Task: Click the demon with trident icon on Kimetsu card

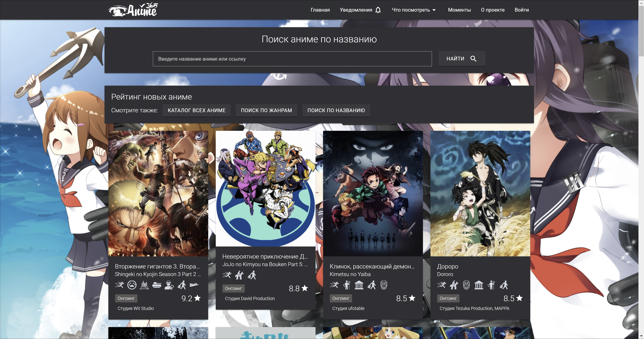Action: (x=347, y=285)
